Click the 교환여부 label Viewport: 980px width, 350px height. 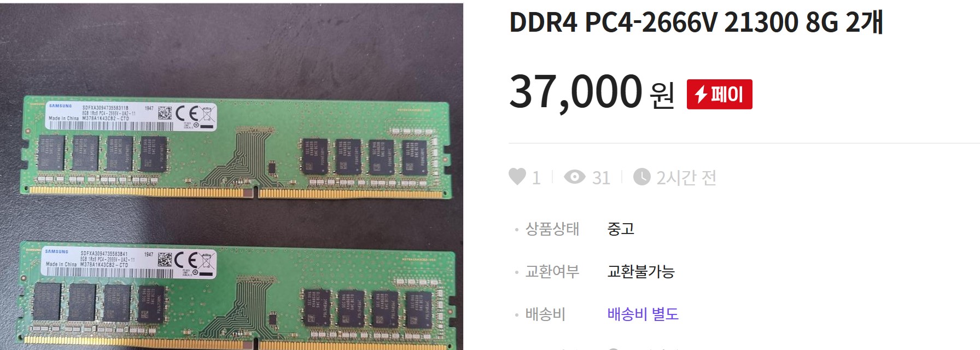[x=552, y=271]
